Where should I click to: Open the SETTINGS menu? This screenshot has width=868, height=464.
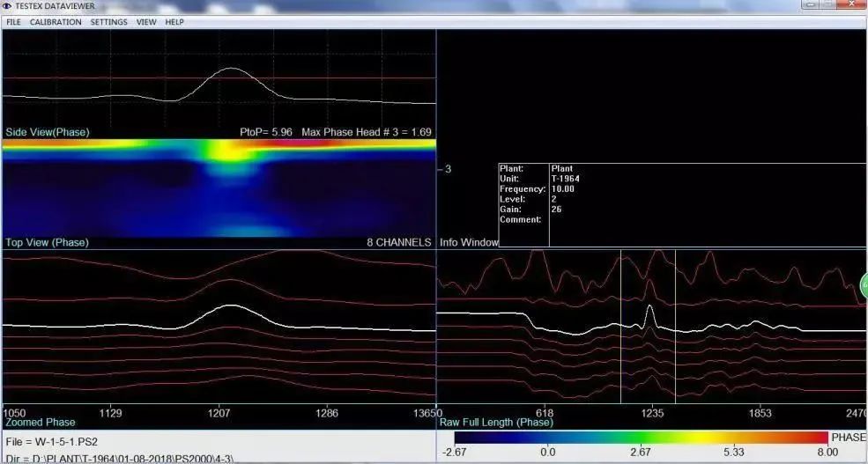pos(108,22)
